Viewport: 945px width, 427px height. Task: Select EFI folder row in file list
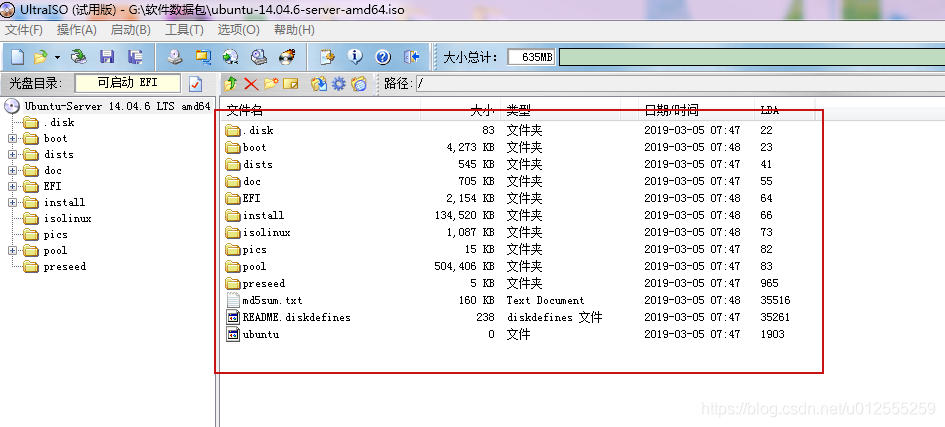(251, 198)
